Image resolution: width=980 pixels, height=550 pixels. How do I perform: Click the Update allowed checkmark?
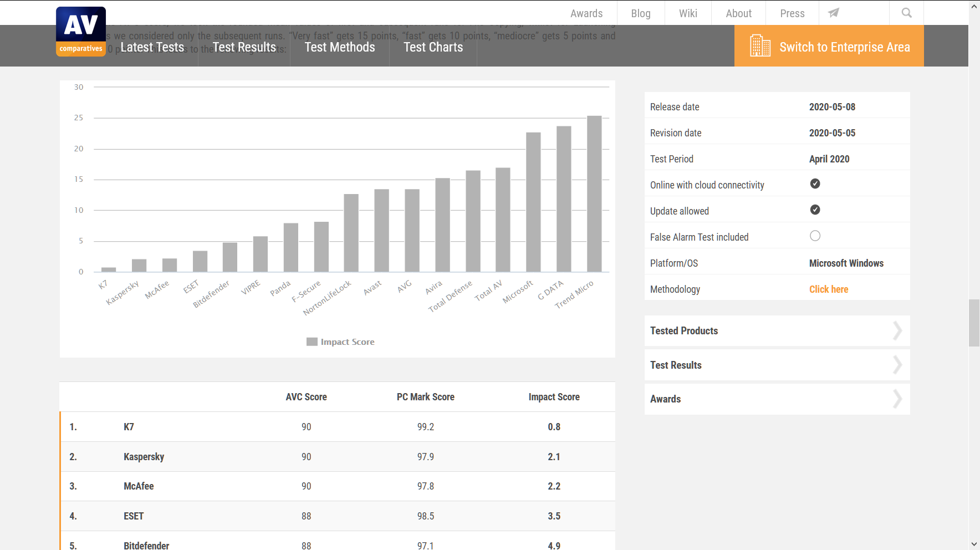[815, 210]
